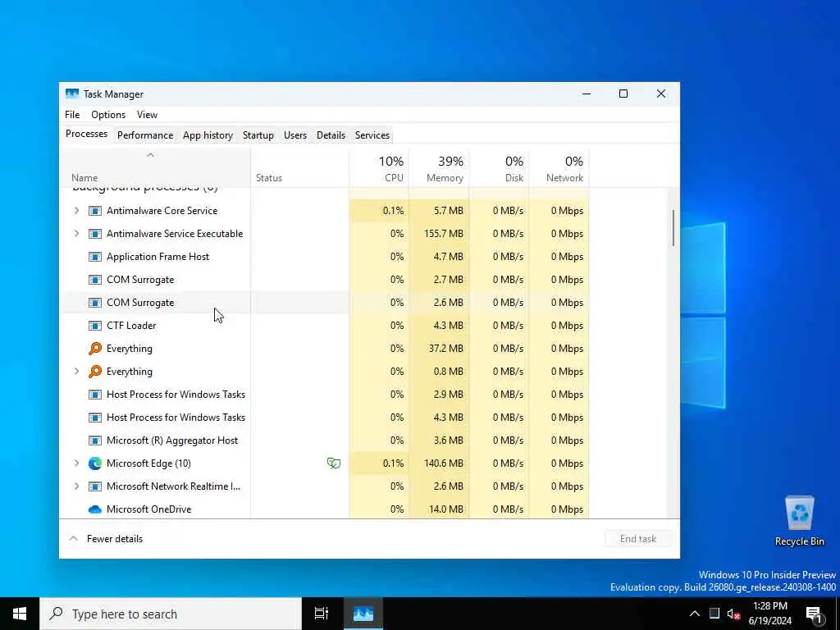840x630 pixels.
Task: Click the green efficiency mode leaf icon
Action: [x=334, y=463]
